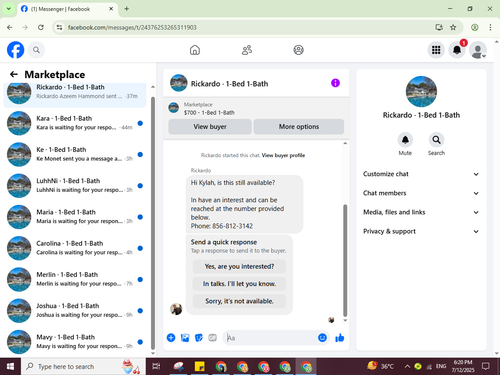Open the tab search dropdown arrow
This screenshot has height=375, width=500.
pyautogui.click(x=9, y=9)
